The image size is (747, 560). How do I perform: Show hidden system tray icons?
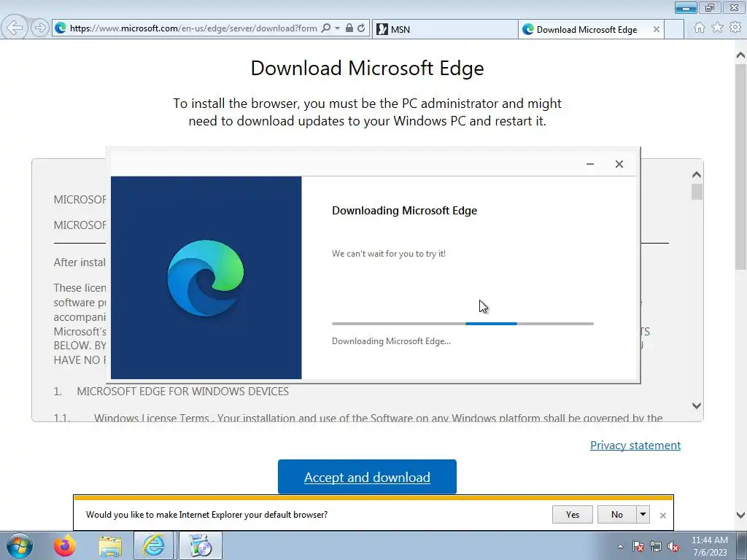[620, 546]
